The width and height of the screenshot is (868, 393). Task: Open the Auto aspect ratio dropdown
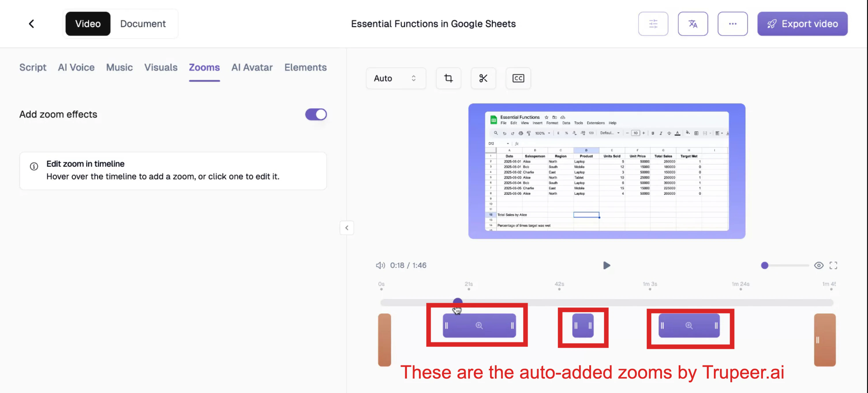(x=396, y=78)
